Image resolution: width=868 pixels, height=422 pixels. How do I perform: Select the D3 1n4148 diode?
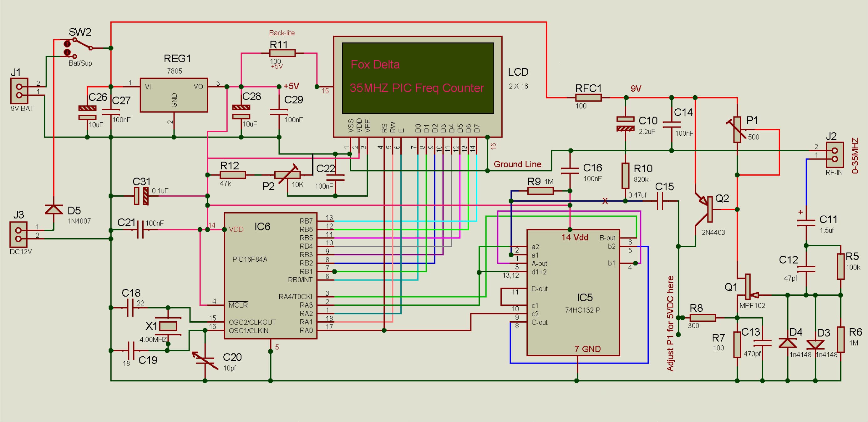pos(815,344)
